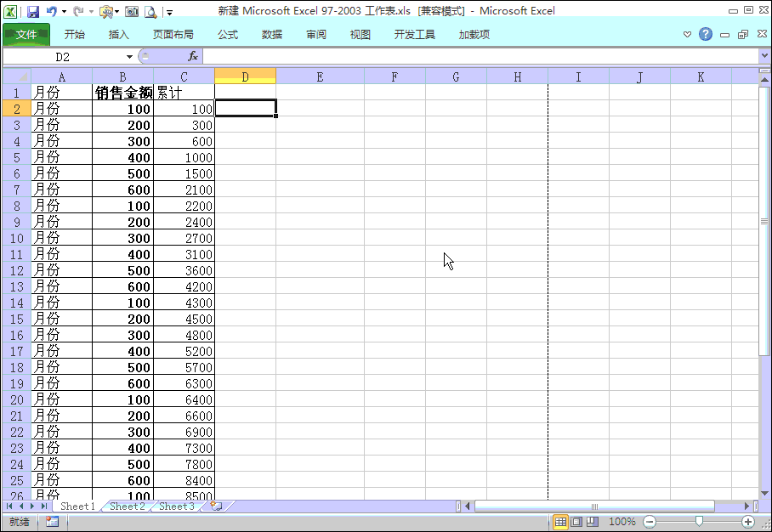772x532 pixels.
Task: Switch to Page Layout view in the status bar
Action: [x=576, y=522]
